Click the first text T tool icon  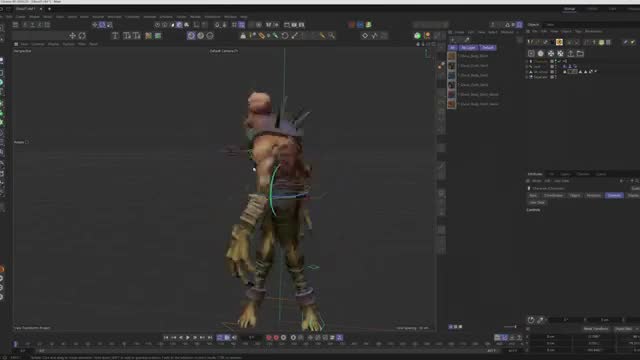tap(116, 36)
